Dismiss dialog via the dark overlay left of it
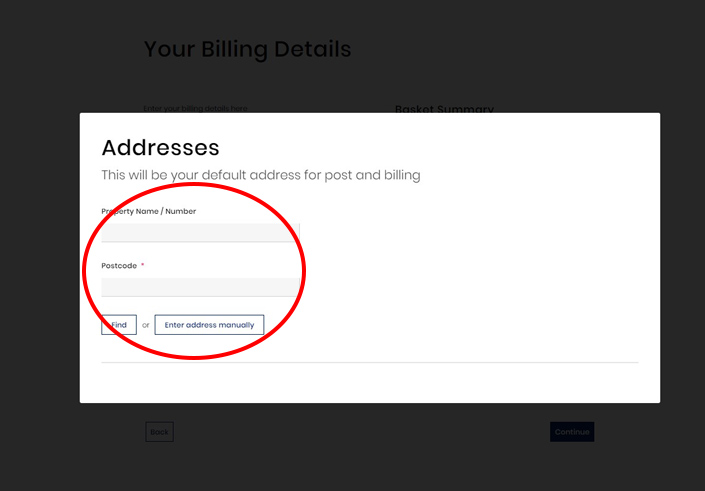Image resolution: width=705 pixels, height=491 pixels. tap(40, 256)
